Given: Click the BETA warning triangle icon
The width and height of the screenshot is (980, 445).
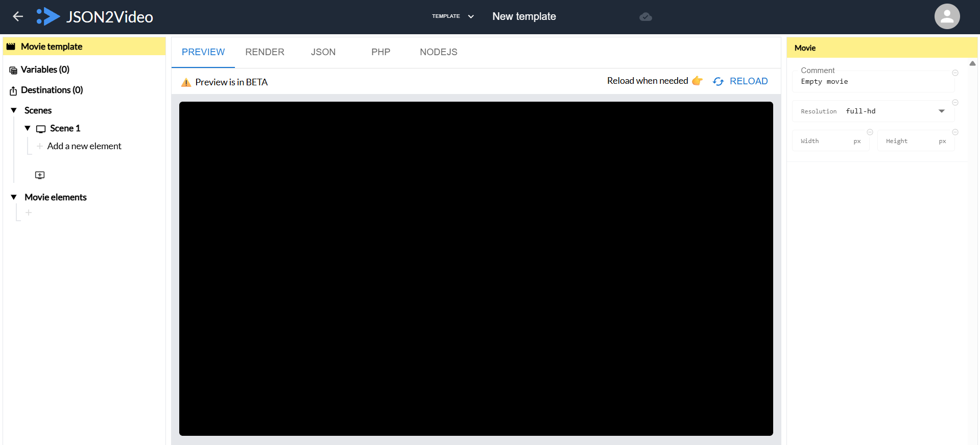Looking at the screenshot, I should [x=186, y=82].
